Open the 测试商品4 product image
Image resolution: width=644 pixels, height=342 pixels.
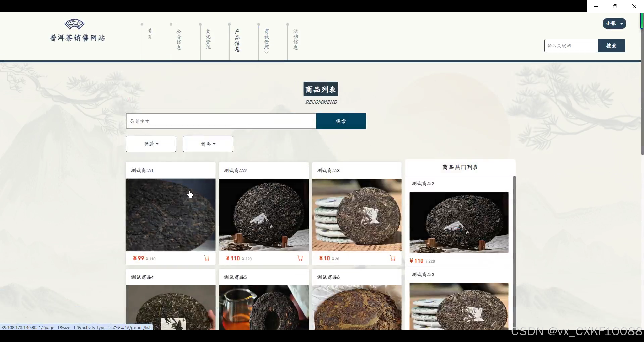tap(171, 308)
